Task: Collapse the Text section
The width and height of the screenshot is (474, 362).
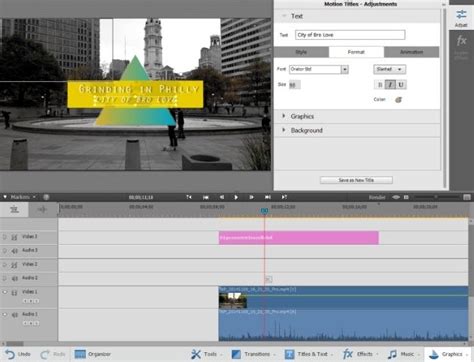Action: tap(284, 16)
